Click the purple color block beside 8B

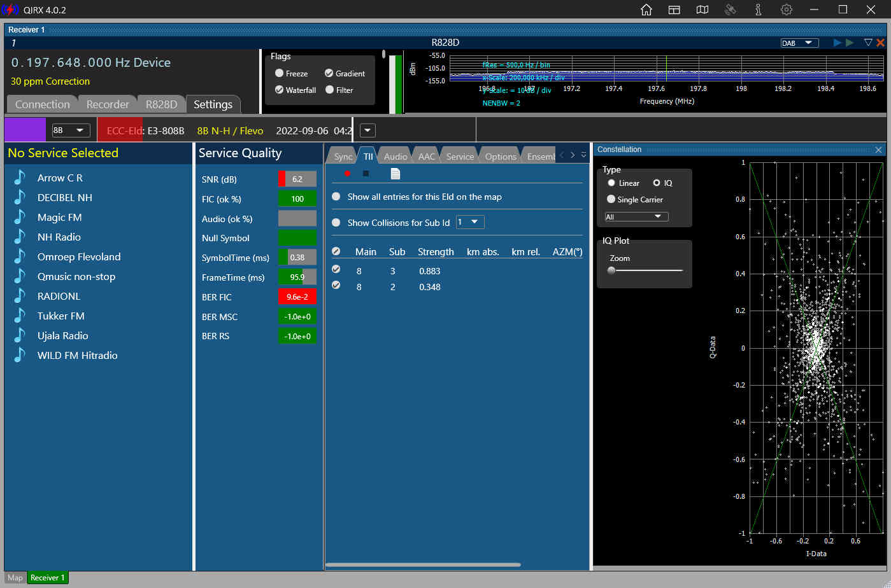[25, 130]
